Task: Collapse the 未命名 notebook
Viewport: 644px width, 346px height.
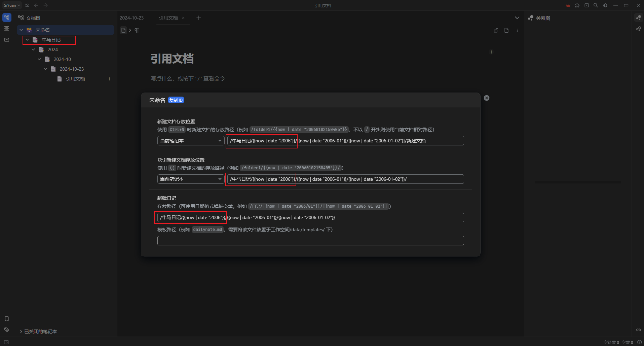Action: pyautogui.click(x=21, y=30)
